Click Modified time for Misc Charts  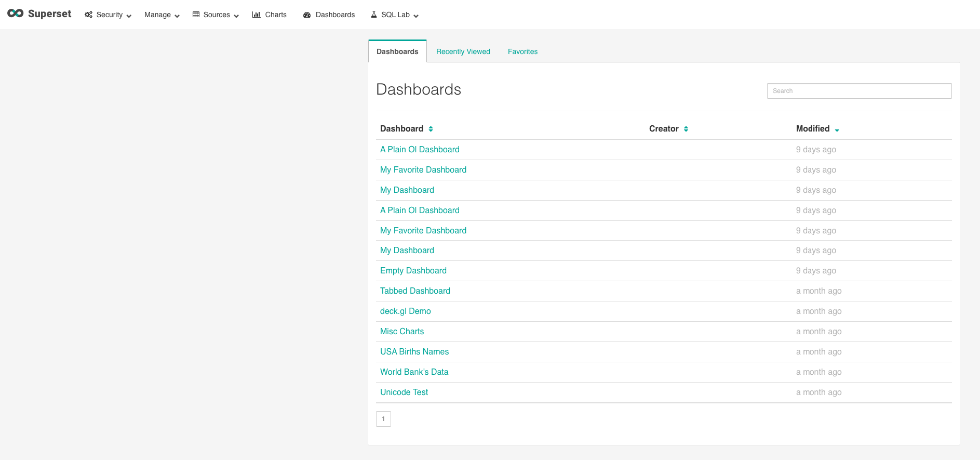(818, 332)
